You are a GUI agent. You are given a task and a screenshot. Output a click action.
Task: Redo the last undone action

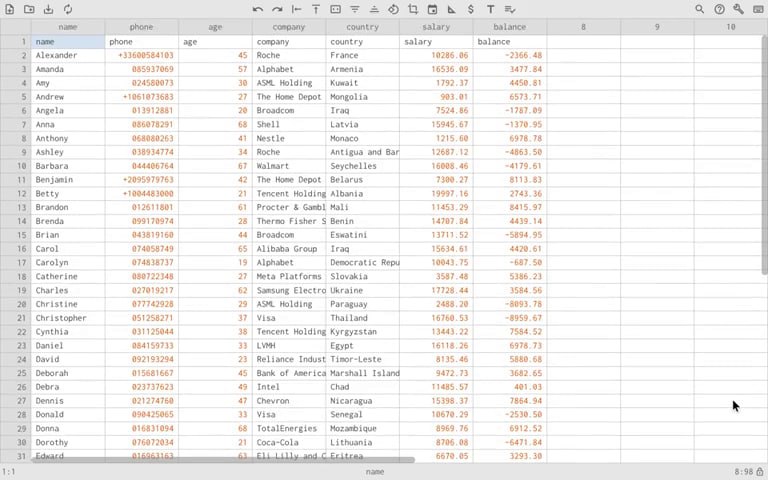(x=277, y=9)
